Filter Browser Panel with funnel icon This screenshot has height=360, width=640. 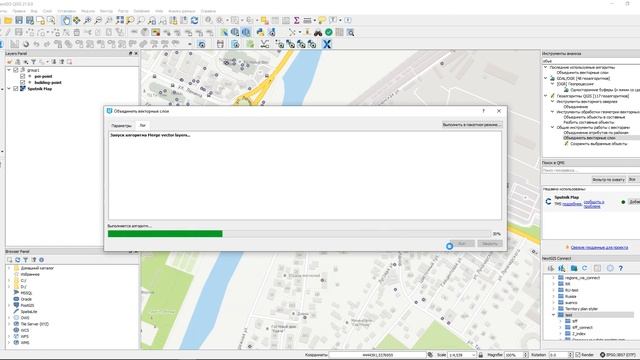pos(25,260)
